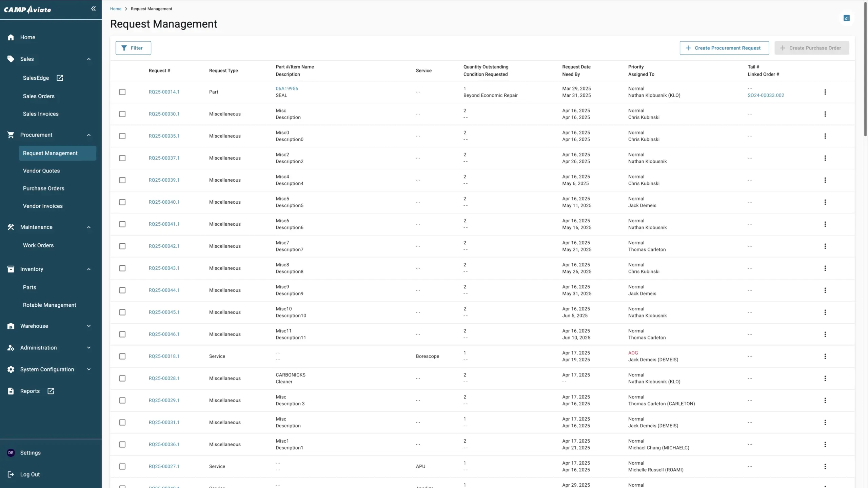Expand System Configuration section
868x488 pixels.
[x=89, y=369]
